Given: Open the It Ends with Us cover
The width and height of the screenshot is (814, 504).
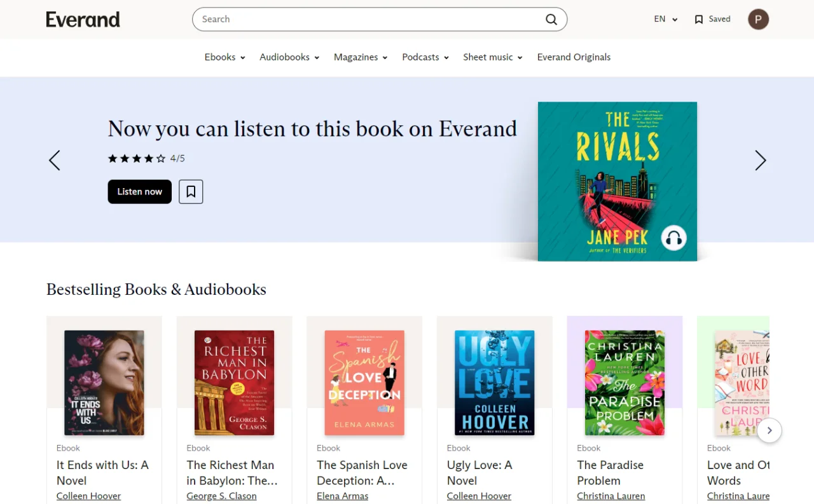Looking at the screenshot, I should [104, 383].
